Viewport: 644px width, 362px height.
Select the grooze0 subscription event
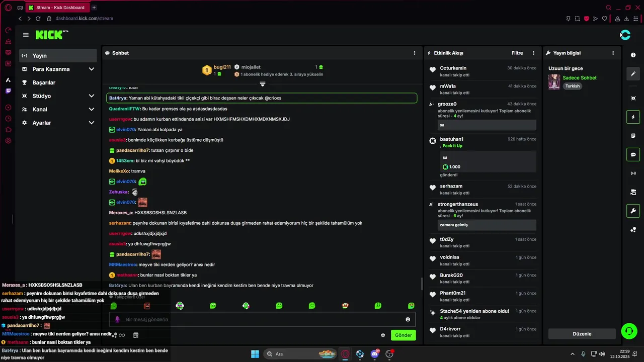coord(483,116)
